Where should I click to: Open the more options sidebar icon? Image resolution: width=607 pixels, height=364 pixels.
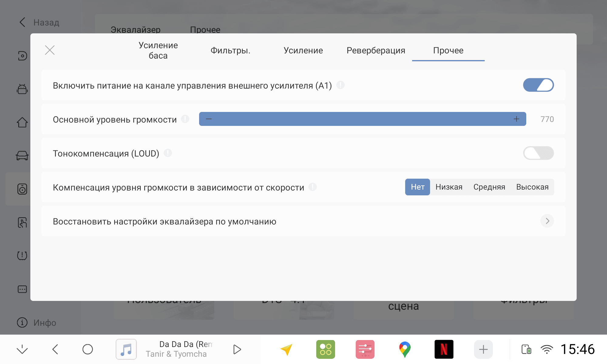tap(22, 289)
